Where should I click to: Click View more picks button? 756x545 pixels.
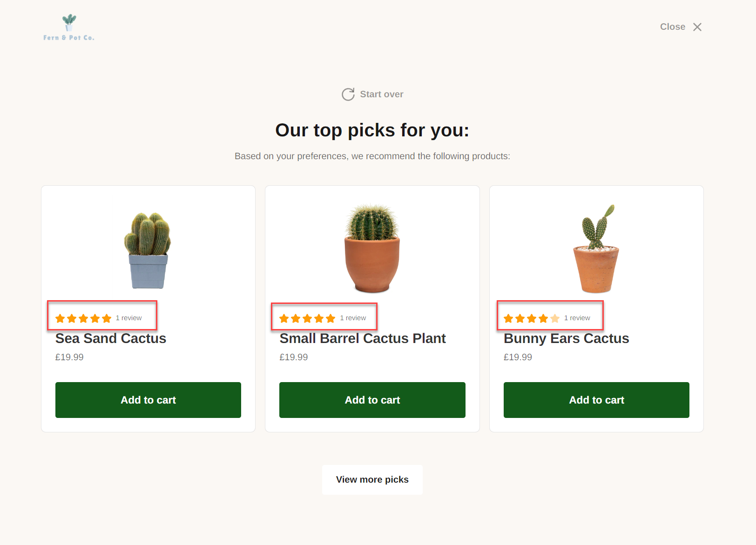(372, 479)
